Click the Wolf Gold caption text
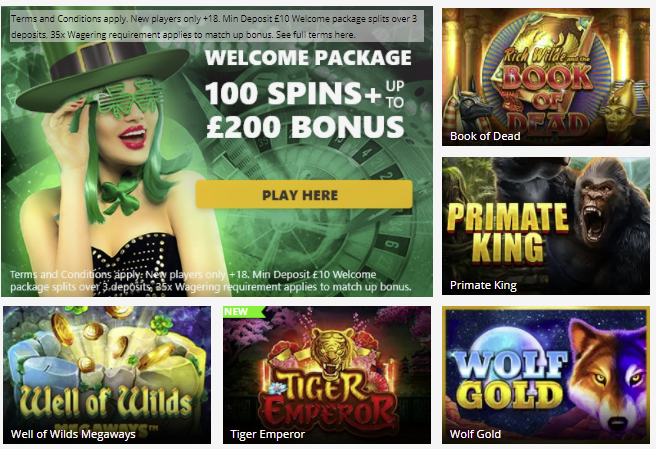The height and width of the screenshot is (449, 656). point(475,434)
